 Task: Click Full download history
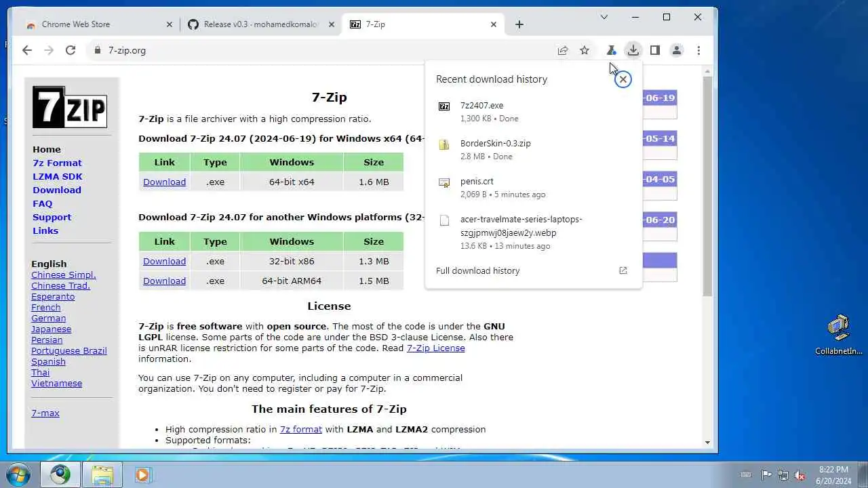[478, 270]
